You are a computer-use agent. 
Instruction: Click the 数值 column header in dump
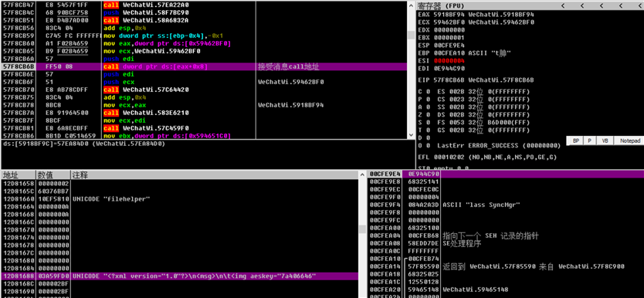tap(53, 174)
